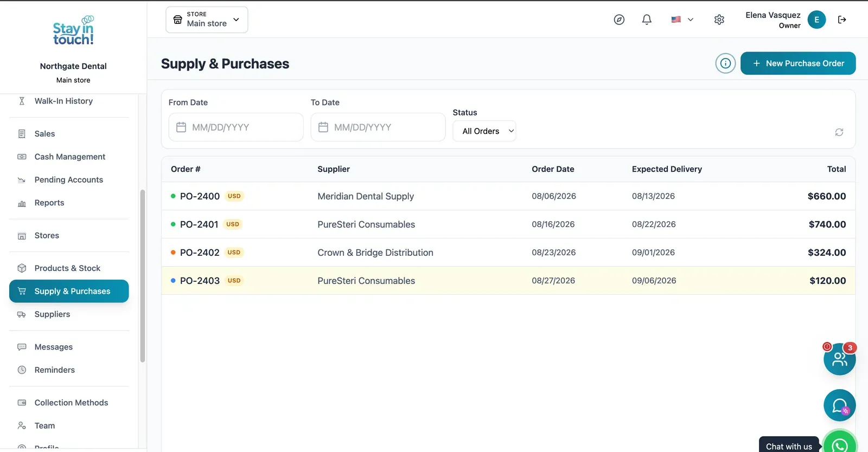This screenshot has height=452, width=868.
Task: Click the Stay in touch logo
Action: point(73,31)
